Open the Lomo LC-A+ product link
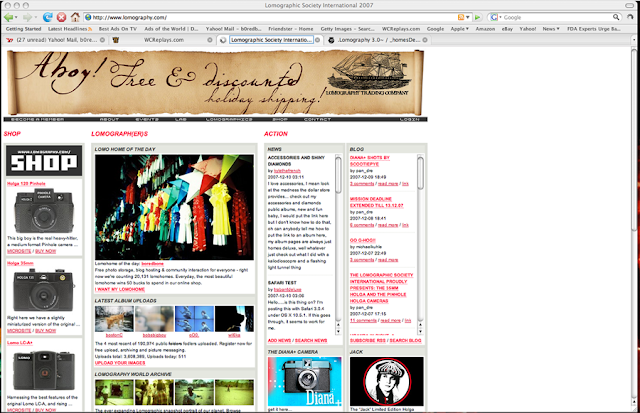 (x=20, y=343)
